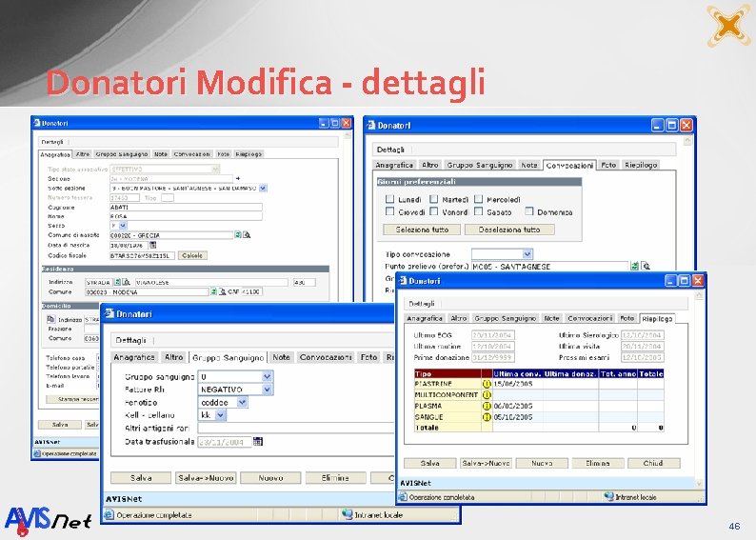Click search icon beside Residenza Indirizzo STRADA
Viewport: 756px width, 540px height.
coord(126,282)
